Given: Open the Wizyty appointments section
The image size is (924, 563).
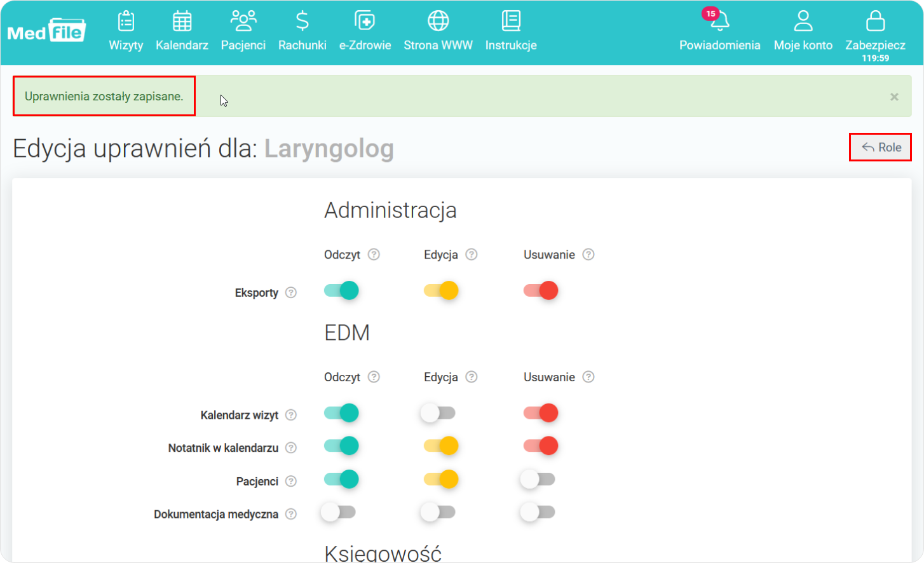Looking at the screenshot, I should pyautogui.click(x=126, y=31).
